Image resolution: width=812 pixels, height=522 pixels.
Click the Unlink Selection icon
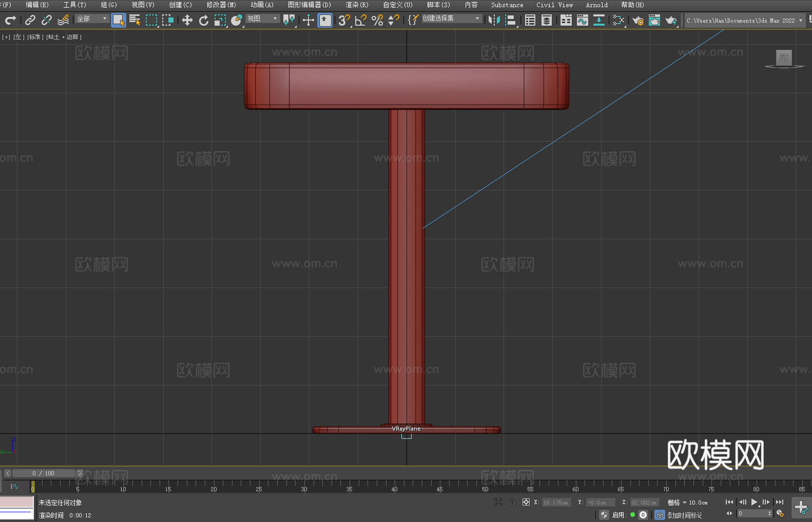pos(47,21)
